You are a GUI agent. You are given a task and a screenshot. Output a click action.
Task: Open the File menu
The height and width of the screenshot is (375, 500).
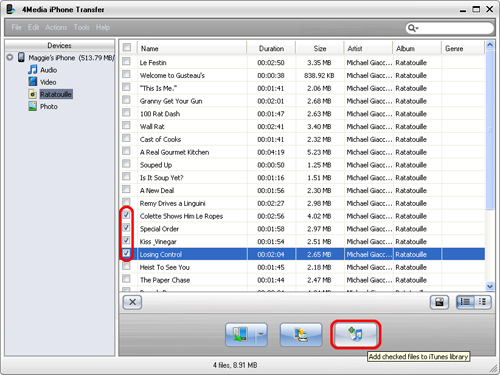coord(16,27)
